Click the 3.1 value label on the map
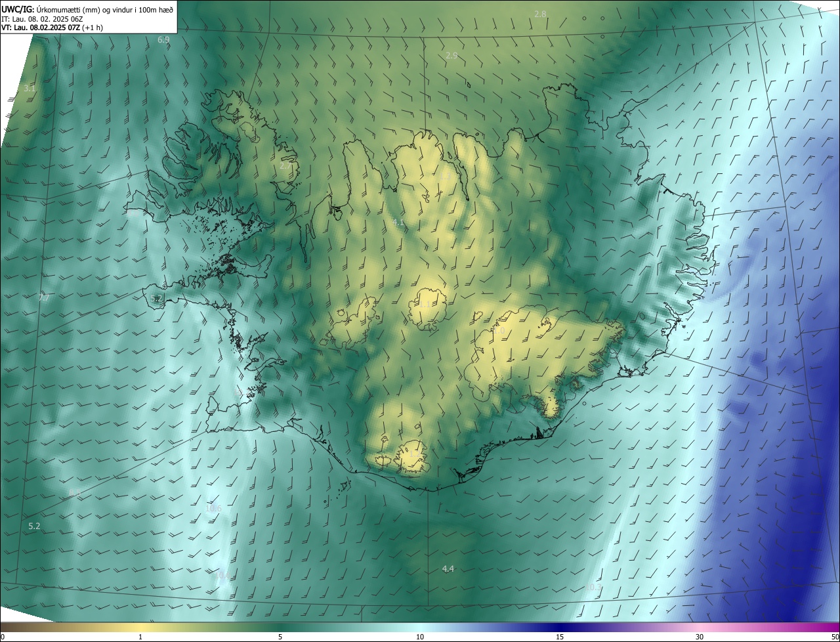 click(30, 88)
